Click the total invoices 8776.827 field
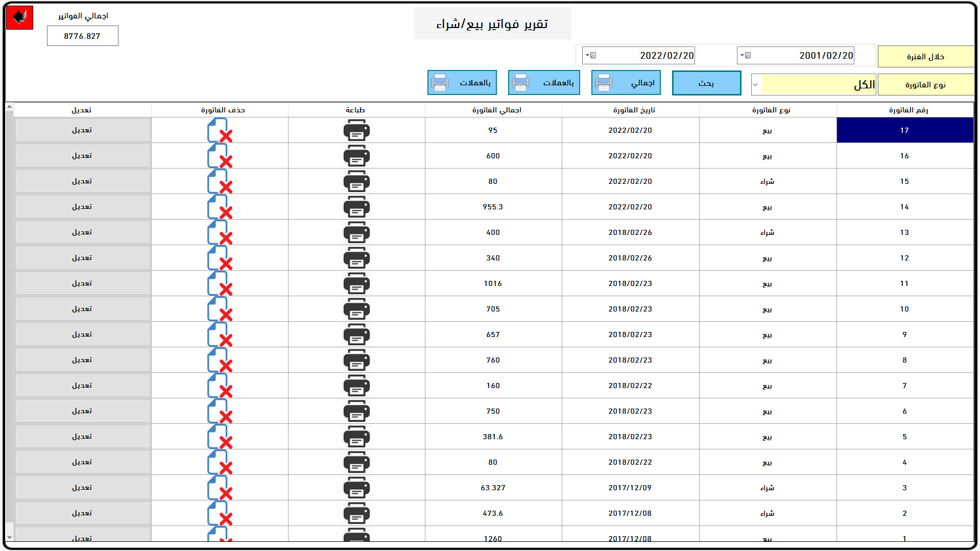 [x=82, y=36]
